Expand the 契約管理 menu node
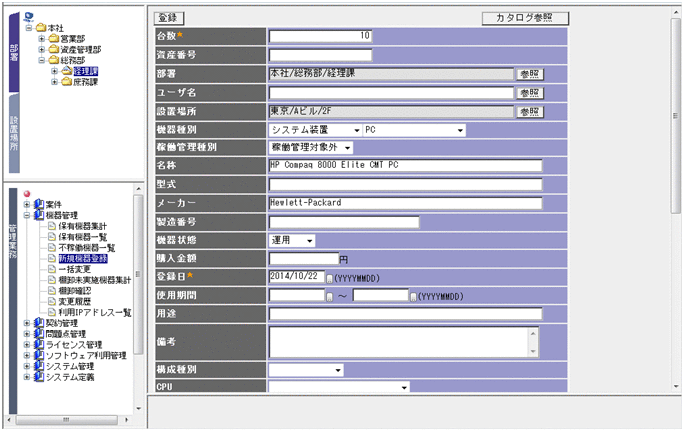The height and width of the screenshot is (433, 685). [27, 323]
